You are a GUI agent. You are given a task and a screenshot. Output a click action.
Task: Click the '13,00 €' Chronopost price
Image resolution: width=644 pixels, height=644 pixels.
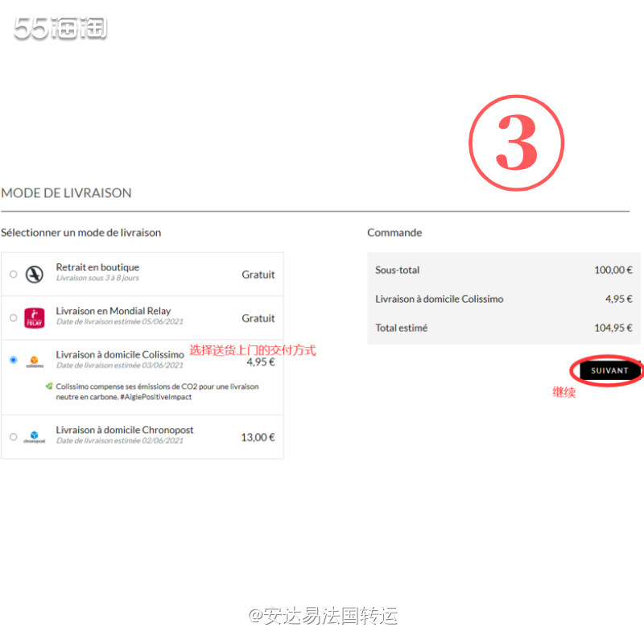(258, 437)
